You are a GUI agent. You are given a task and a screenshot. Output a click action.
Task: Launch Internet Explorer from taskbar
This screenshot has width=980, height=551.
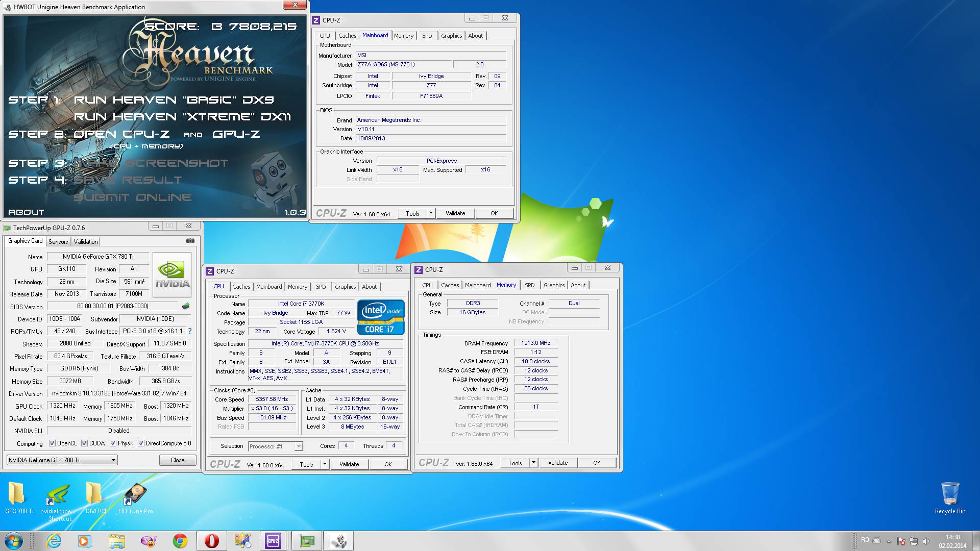(54, 541)
